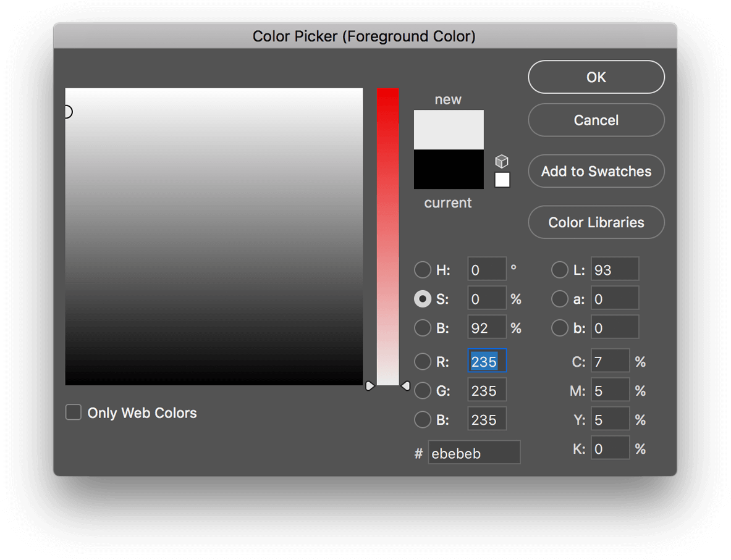Click the right slider arrow of the color bar
The width and height of the screenshot is (731, 560).
(x=406, y=386)
